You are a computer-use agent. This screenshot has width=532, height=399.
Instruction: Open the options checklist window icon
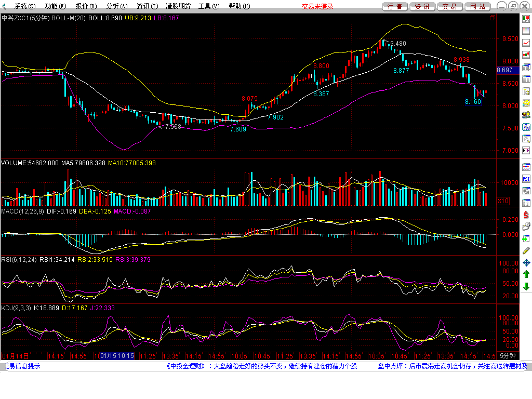pyautogui.click(x=526, y=203)
